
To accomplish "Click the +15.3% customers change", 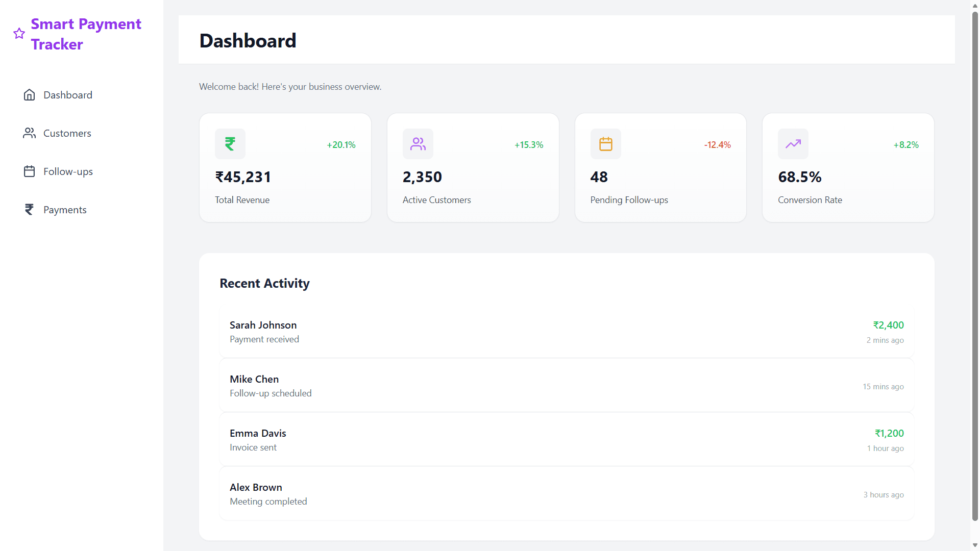I will [529, 145].
